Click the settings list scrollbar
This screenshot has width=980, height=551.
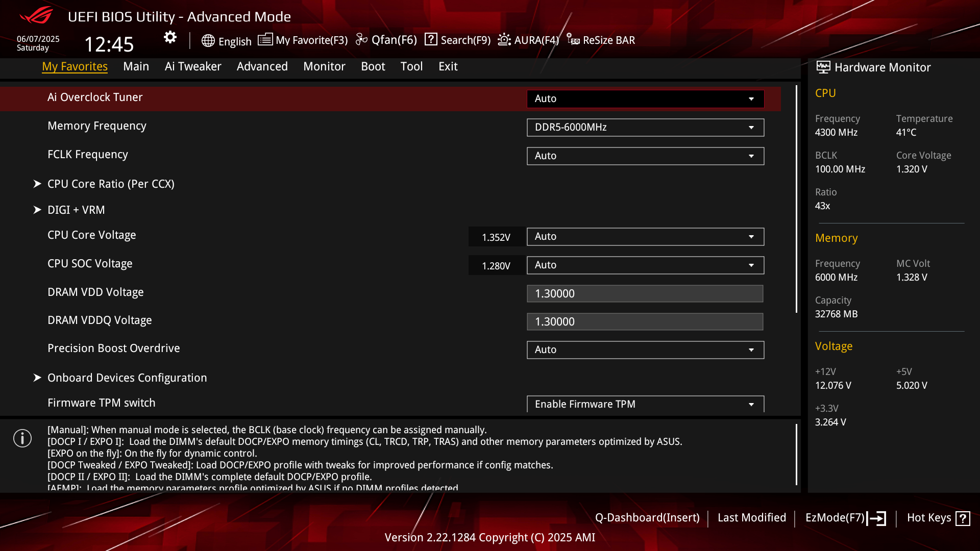[x=796, y=199]
